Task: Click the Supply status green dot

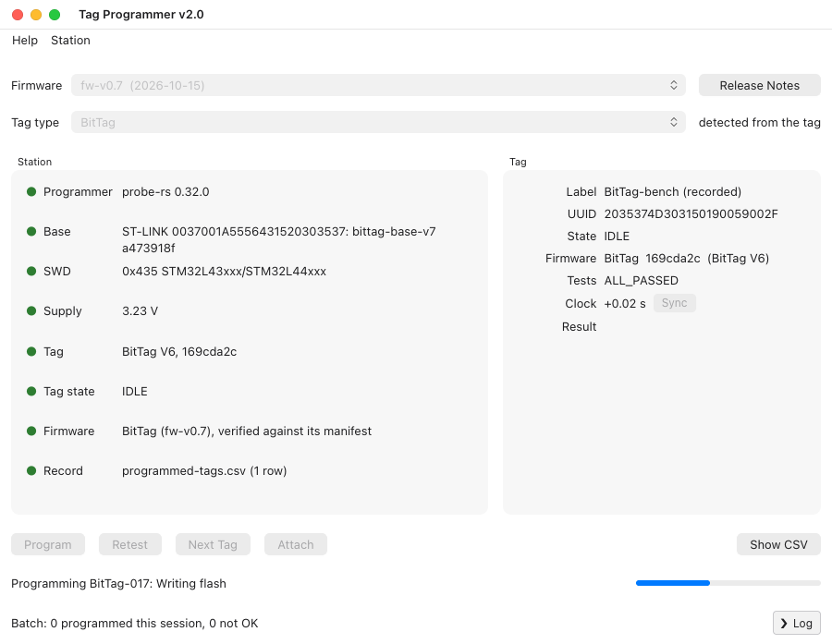Action: point(31,310)
